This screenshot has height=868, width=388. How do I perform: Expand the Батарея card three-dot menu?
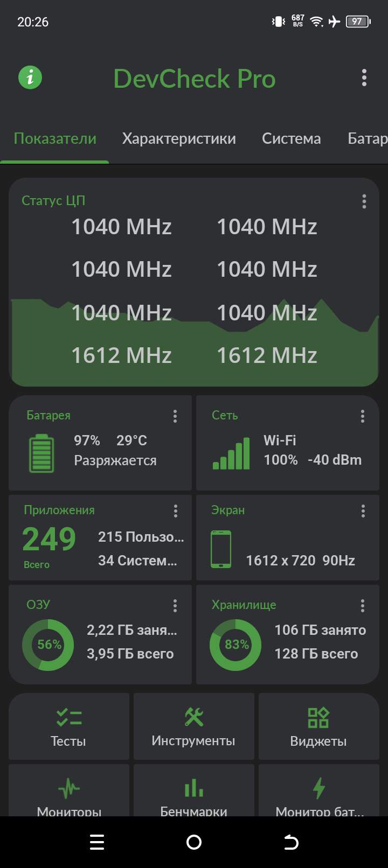(175, 416)
